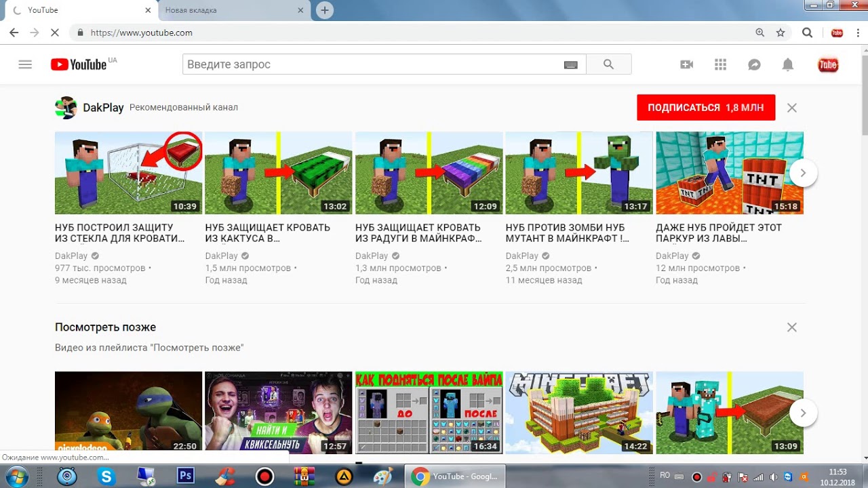Click the 10:39 glass bed thumbnail

tap(128, 173)
